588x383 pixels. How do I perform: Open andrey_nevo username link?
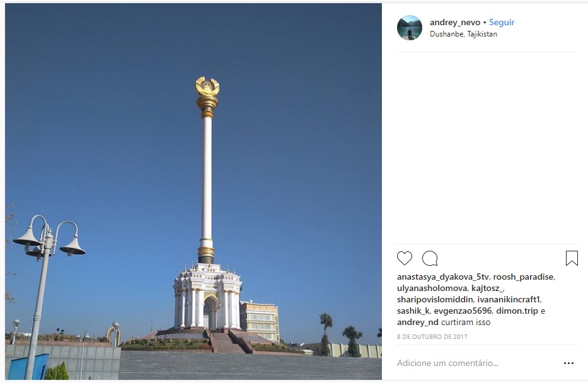(x=455, y=23)
